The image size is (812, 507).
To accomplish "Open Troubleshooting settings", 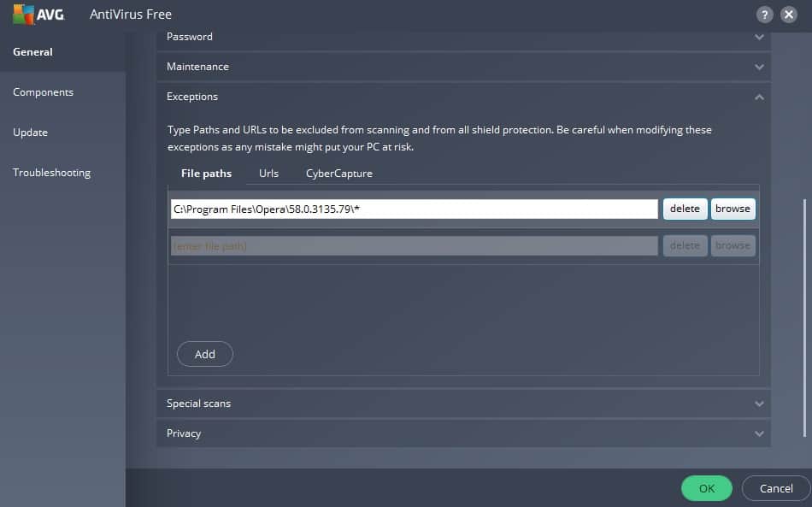I will (x=51, y=173).
